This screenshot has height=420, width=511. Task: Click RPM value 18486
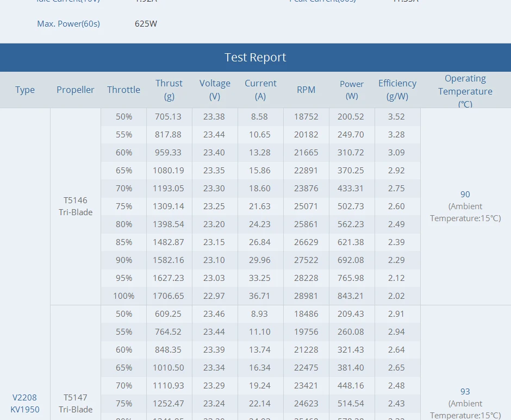306,314
